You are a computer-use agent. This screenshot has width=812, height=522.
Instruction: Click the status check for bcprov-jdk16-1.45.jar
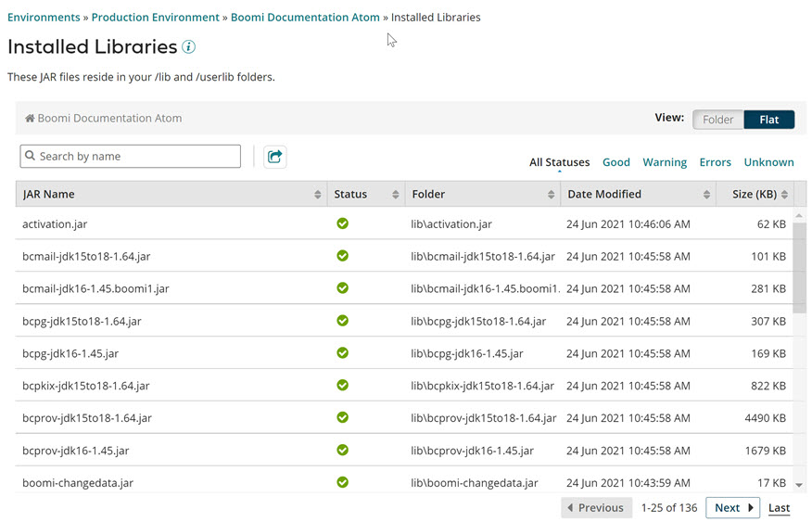point(342,450)
